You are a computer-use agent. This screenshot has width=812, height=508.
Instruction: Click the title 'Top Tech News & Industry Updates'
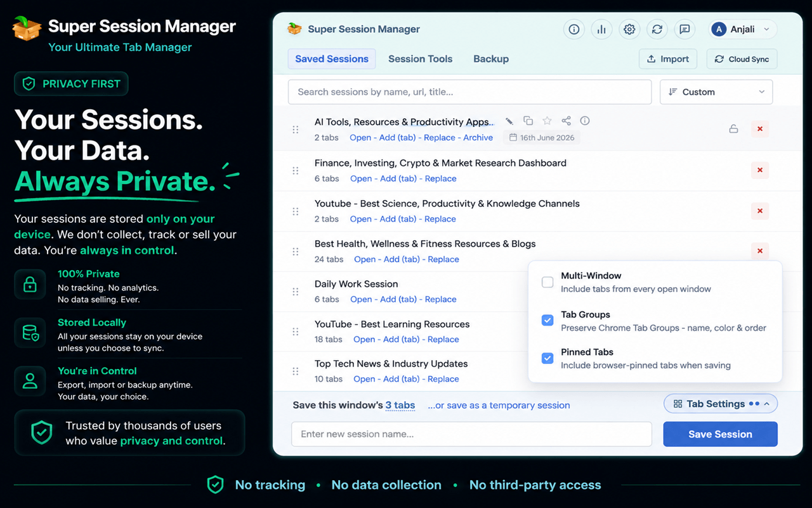click(391, 364)
